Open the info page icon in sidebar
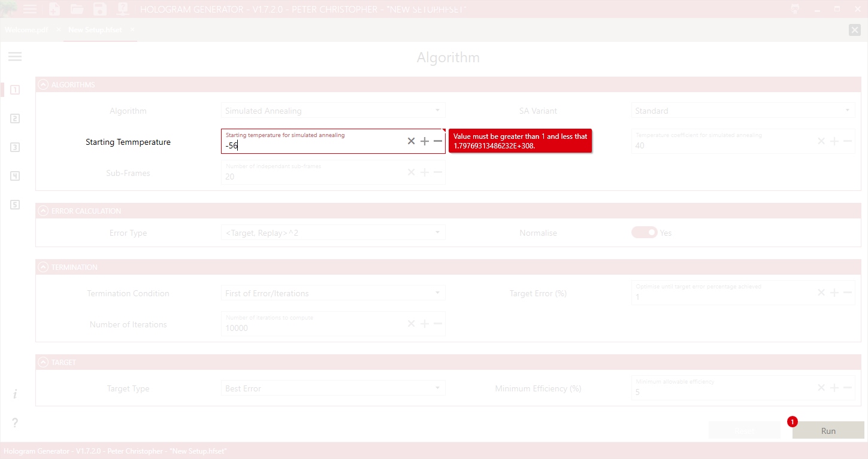 [15, 394]
